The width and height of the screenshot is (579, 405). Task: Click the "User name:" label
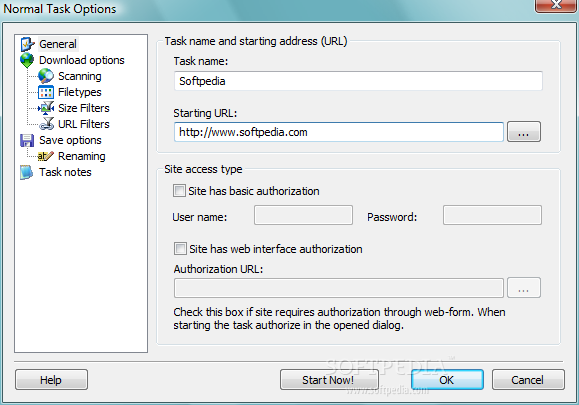click(200, 217)
